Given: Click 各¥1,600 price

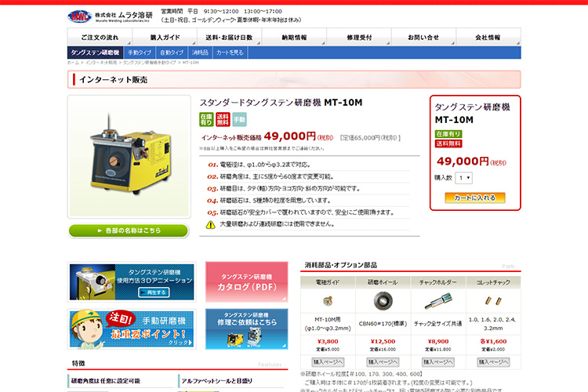Looking at the screenshot, I should tap(493, 341).
